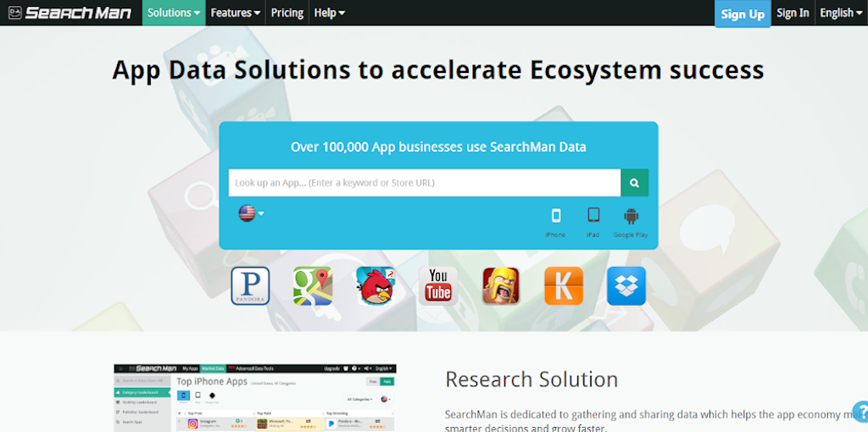
Task: Open the Google Maps app icon
Action: click(x=313, y=286)
